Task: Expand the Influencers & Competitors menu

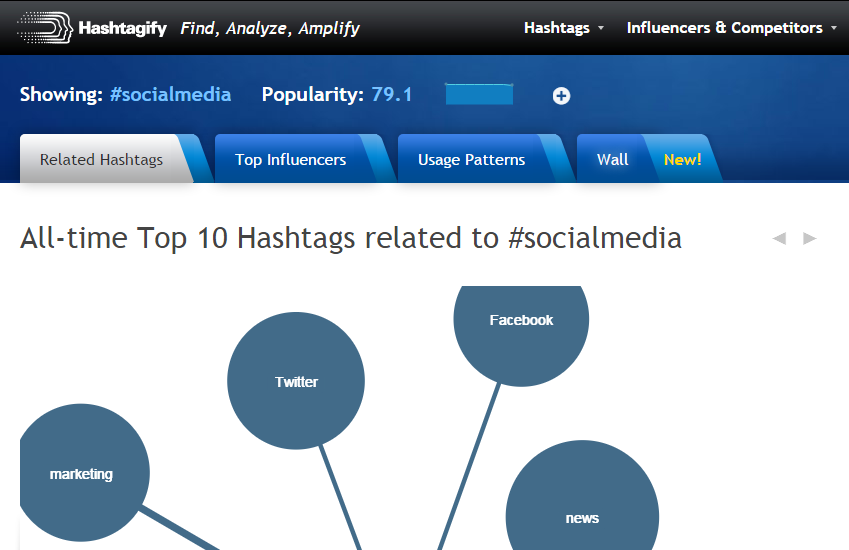Action: tap(724, 28)
